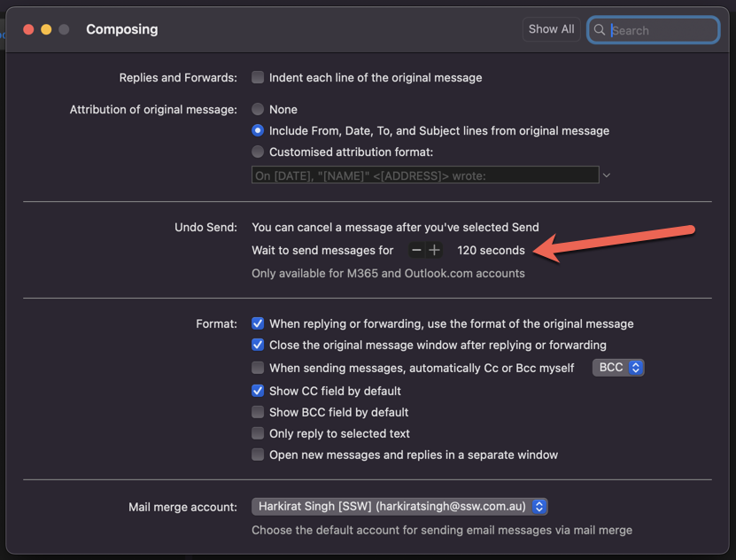
Task: Click the yellow minimize window button
Action: [x=46, y=29]
